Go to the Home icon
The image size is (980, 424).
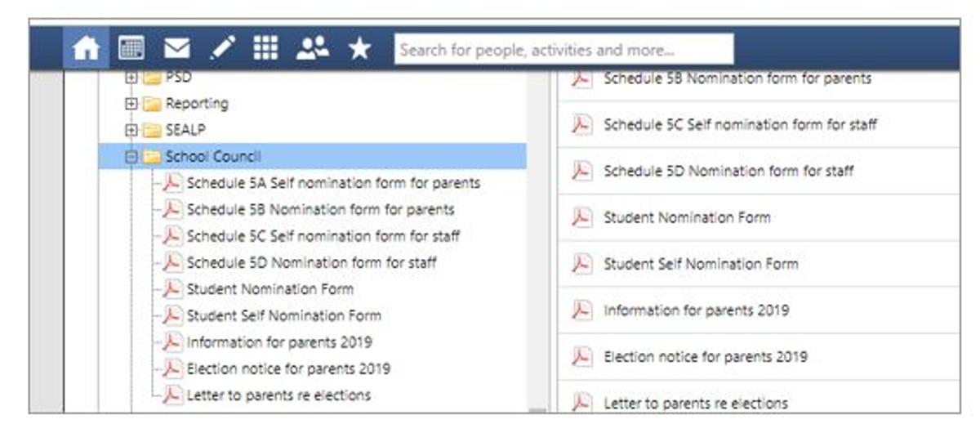(x=87, y=49)
